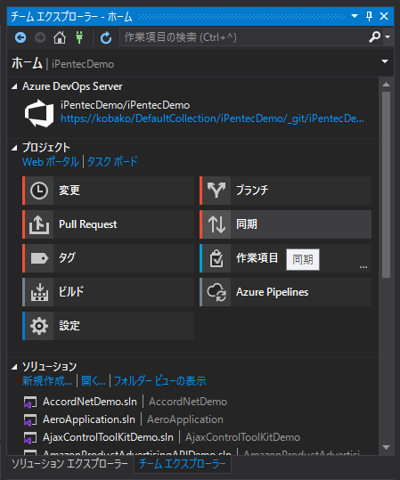Open the ブランチ tile
The height and width of the screenshot is (480, 400).
click(285, 191)
